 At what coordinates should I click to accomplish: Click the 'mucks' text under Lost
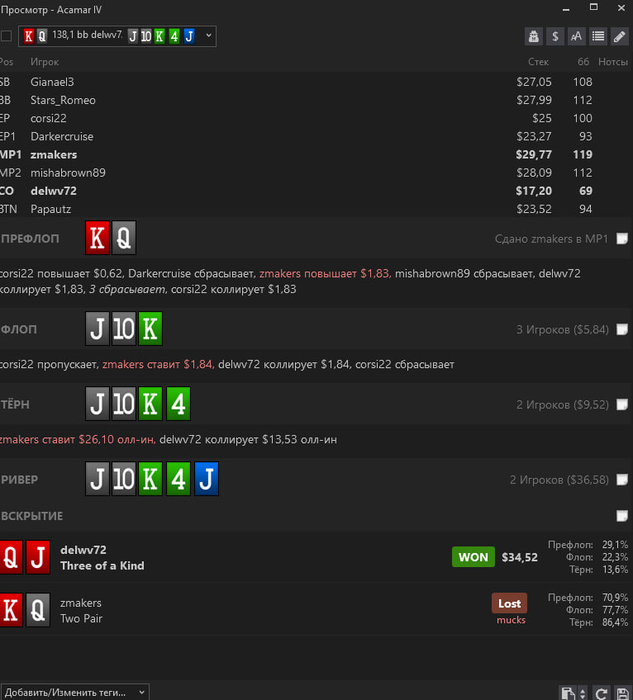click(x=511, y=620)
